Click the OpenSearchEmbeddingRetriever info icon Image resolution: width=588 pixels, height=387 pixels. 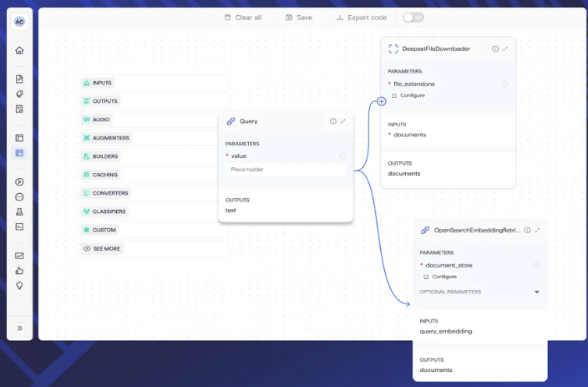(x=527, y=230)
